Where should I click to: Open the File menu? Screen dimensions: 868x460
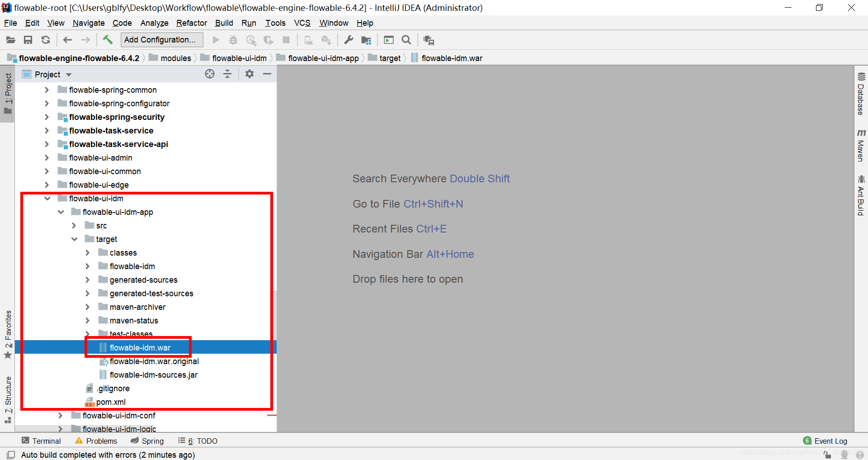tap(10, 23)
